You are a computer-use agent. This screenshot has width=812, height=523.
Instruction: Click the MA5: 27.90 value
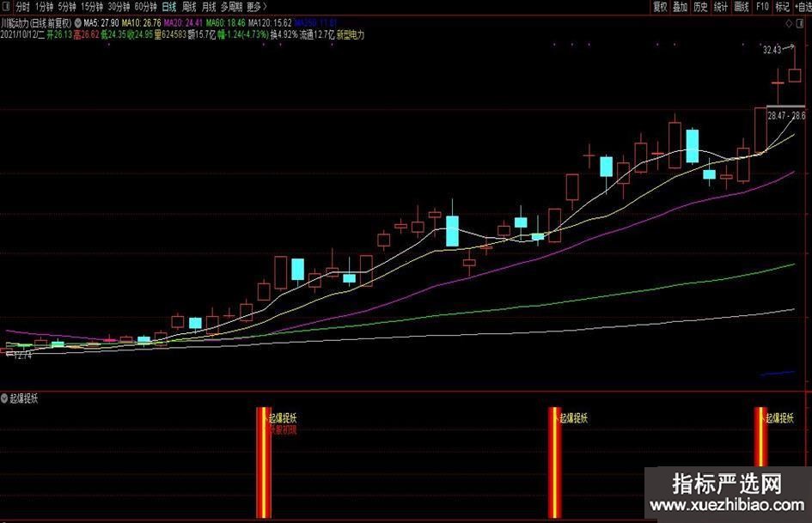(x=101, y=23)
